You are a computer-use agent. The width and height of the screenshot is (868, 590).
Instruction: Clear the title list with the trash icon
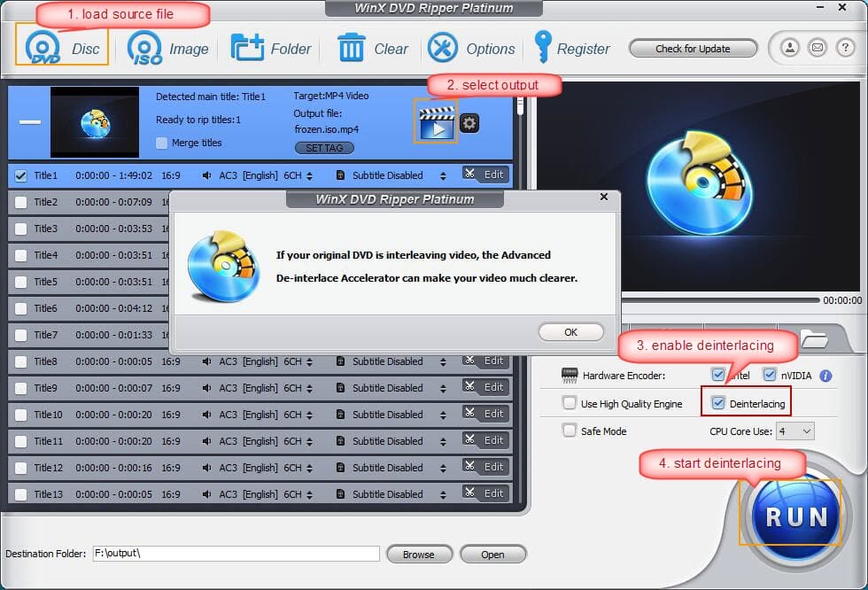[353, 48]
